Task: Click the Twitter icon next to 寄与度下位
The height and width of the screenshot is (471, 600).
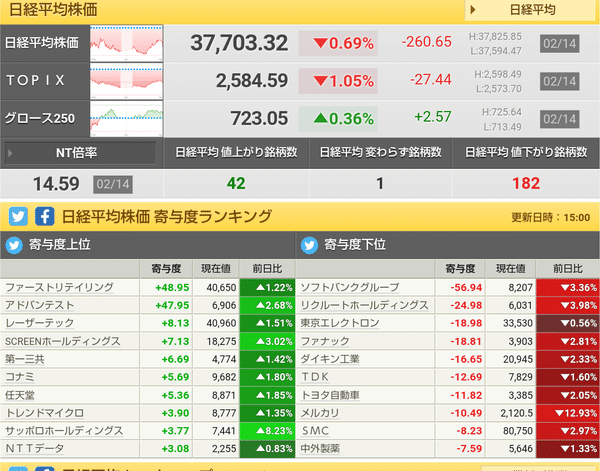Action: [x=309, y=245]
